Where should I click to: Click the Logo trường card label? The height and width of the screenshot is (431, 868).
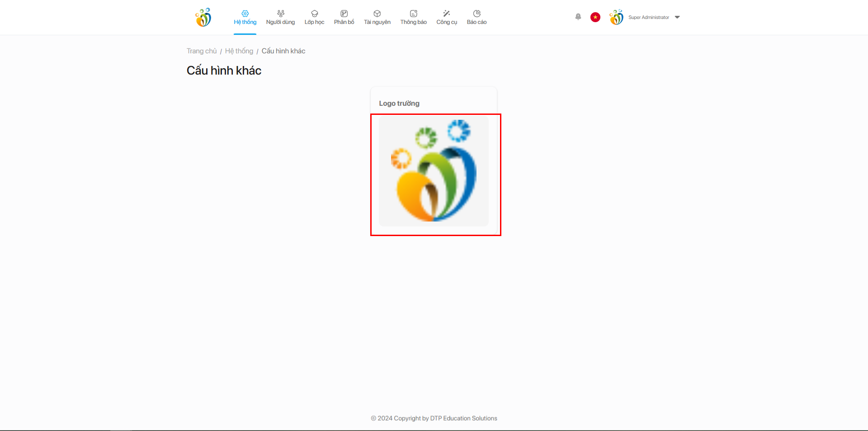399,104
